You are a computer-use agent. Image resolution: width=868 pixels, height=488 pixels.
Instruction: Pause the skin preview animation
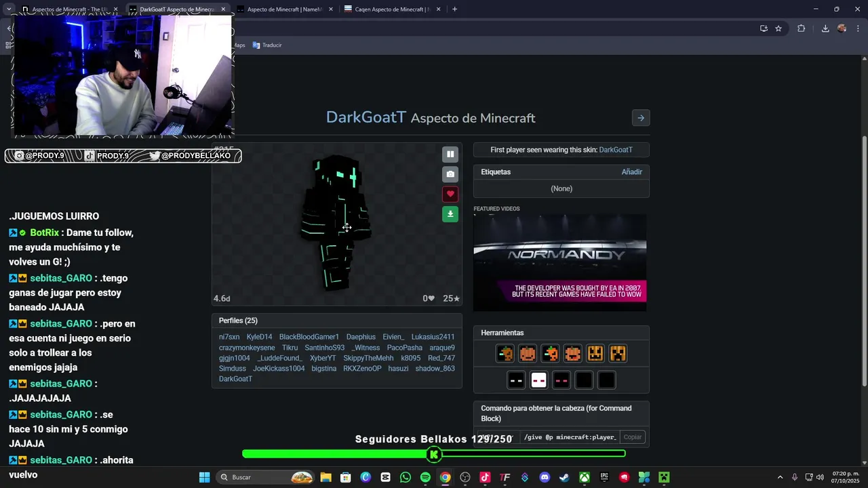(x=450, y=155)
